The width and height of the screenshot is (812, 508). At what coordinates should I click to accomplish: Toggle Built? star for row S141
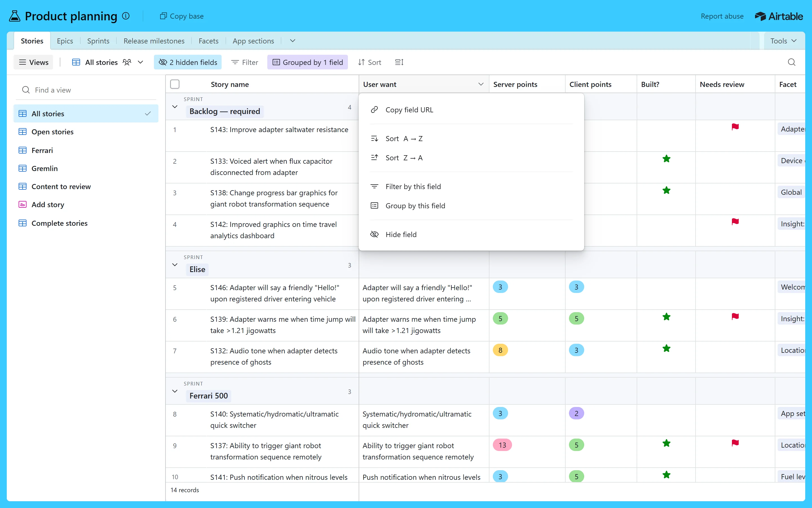pos(667,475)
